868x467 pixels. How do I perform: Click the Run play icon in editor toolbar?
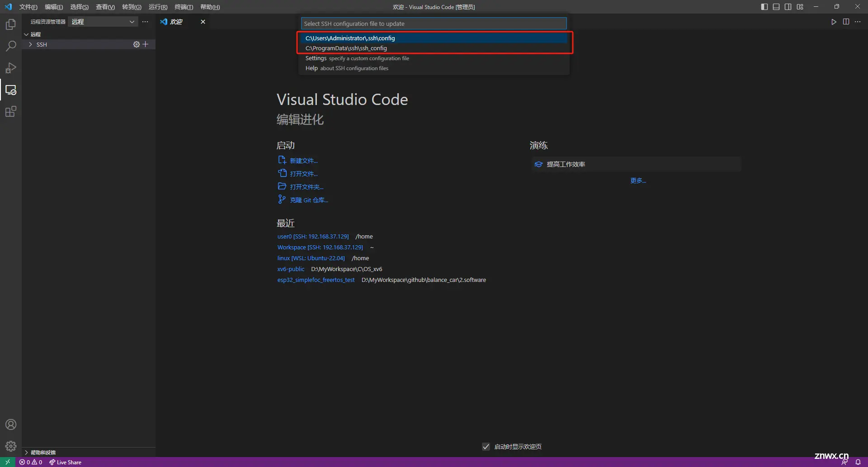[x=834, y=22]
